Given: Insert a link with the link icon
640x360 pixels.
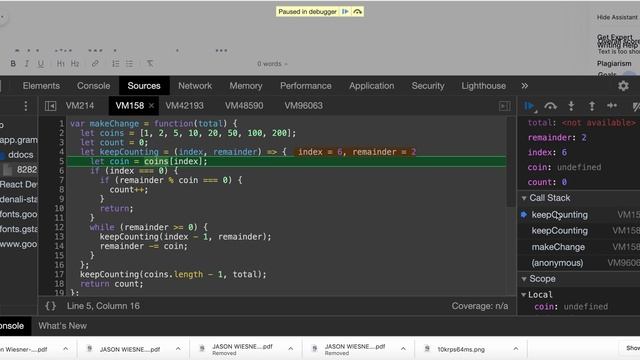Looking at the screenshot, I should pos(95,64).
